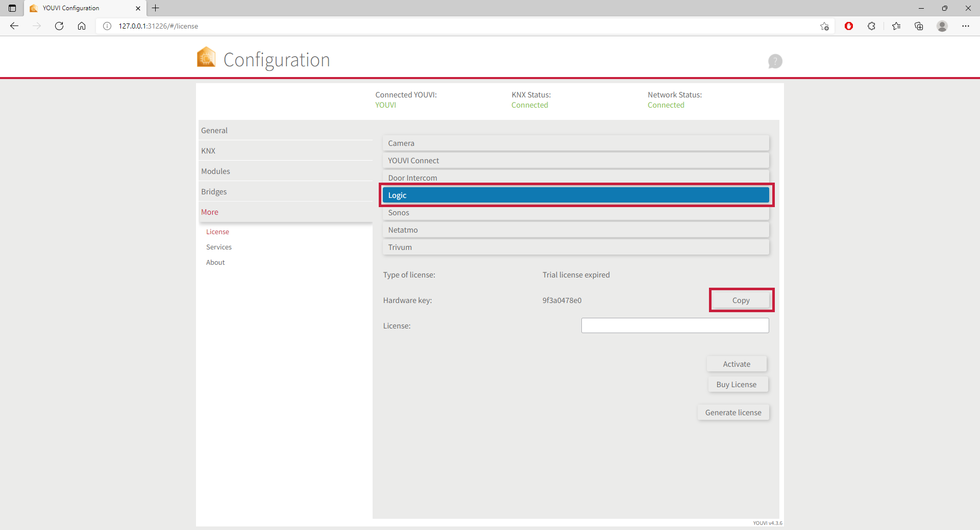Viewport: 980px width, 530px height.
Task: Click the Generate license button
Action: tap(733, 413)
